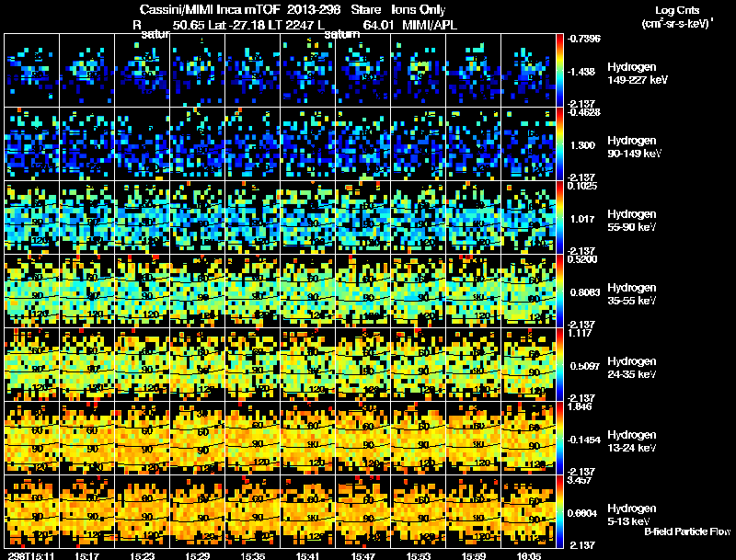Click the Hydrogen 13-24 keV row label
The width and height of the screenshot is (736, 560).
pos(631,441)
